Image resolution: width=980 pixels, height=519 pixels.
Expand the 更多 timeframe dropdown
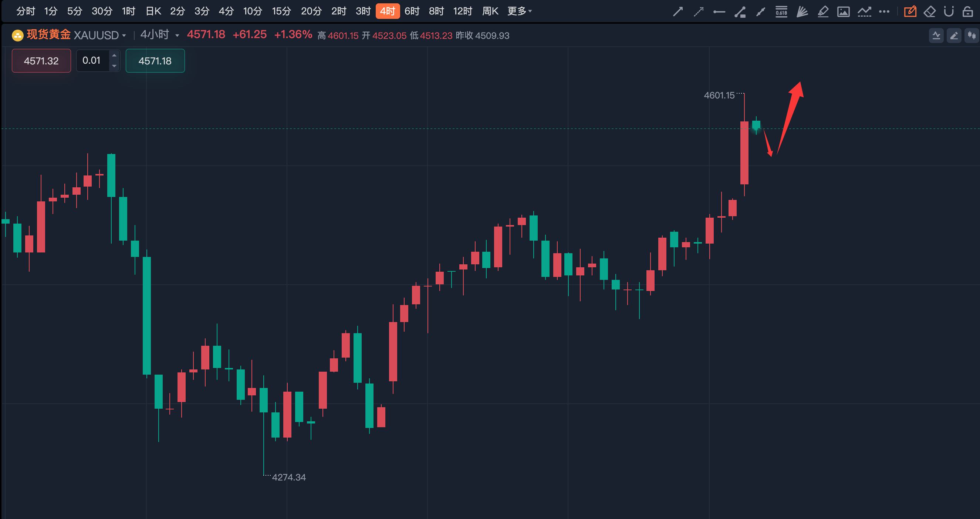(519, 11)
